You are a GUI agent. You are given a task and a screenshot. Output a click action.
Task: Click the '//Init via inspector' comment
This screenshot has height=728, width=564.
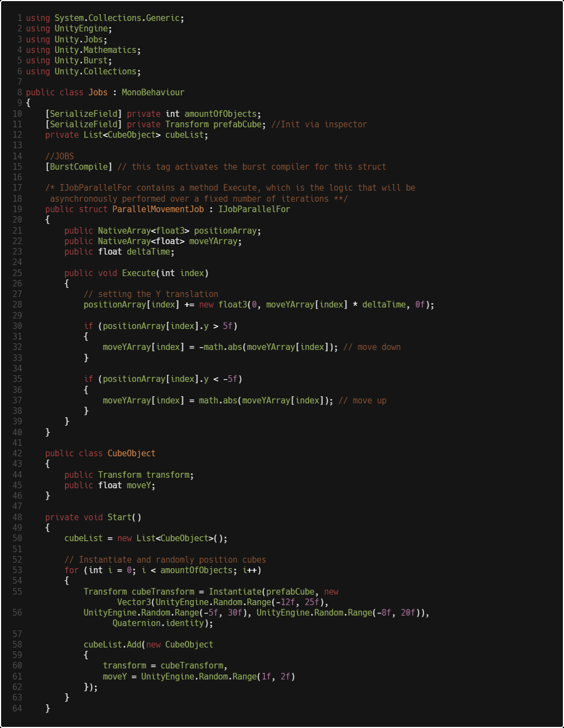(x=319, y=125)
